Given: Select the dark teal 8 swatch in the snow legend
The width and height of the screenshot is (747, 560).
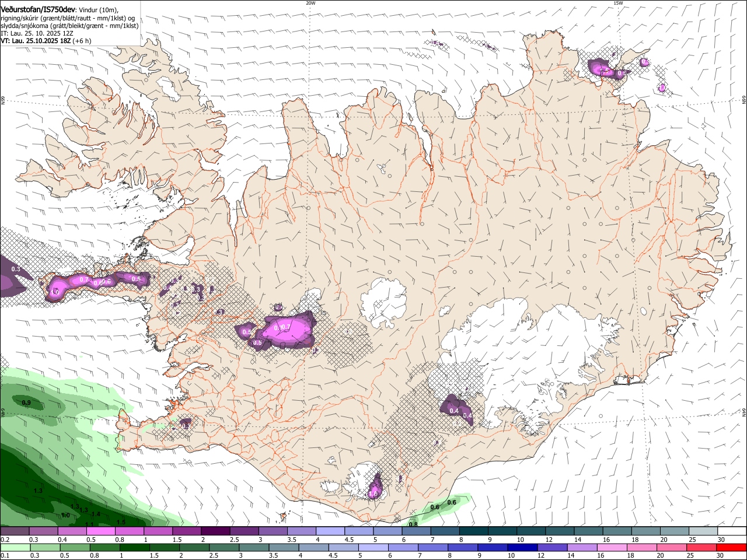Looking at the screenshot, I should [474, 531].
